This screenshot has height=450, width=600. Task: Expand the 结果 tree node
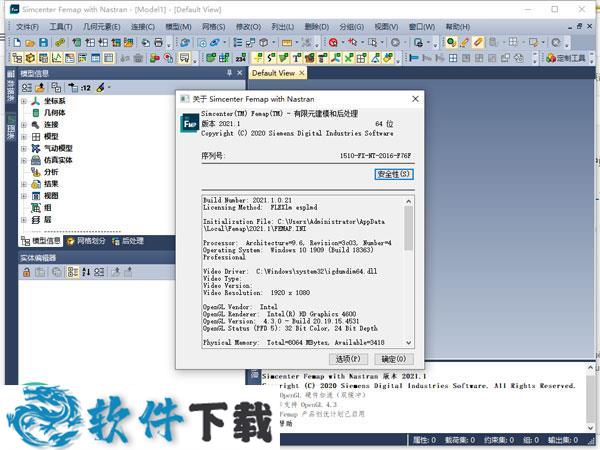click(x=24, y=184)
